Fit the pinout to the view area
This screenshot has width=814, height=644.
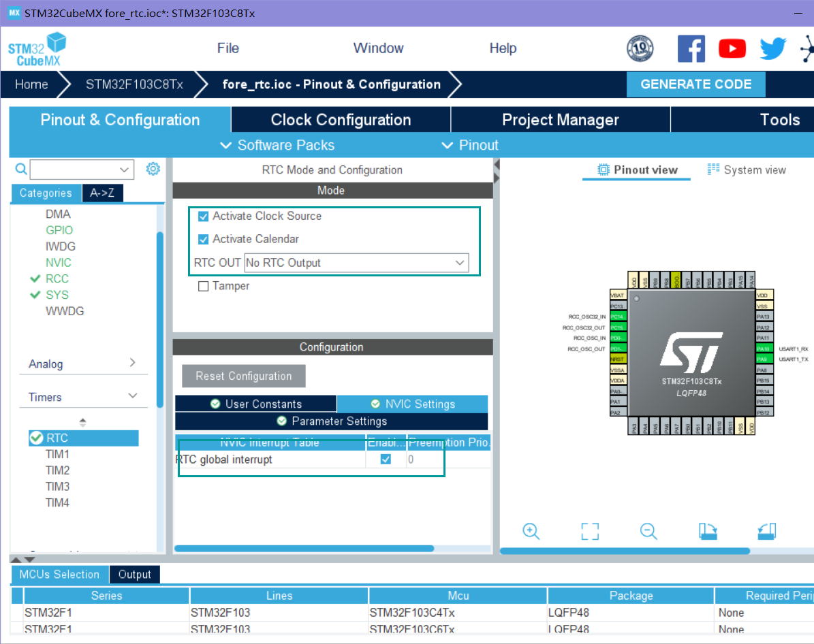(x=590, y=532)
